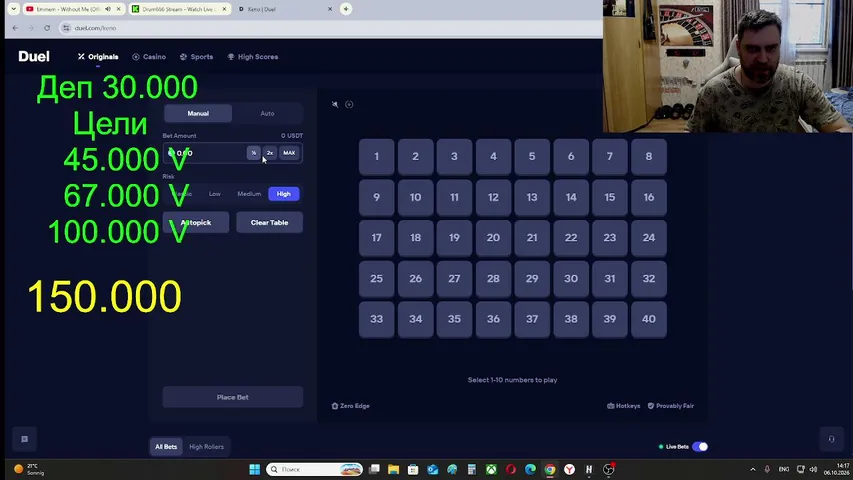
Task: Select keno number 27
Action: click(x=454, y=279)
